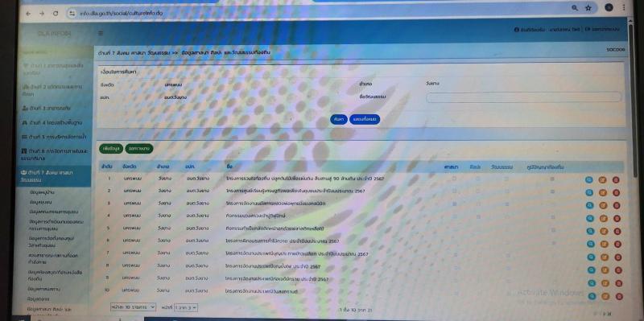
Task: Click the red delete icon in row 5
Action: point(617,231)
